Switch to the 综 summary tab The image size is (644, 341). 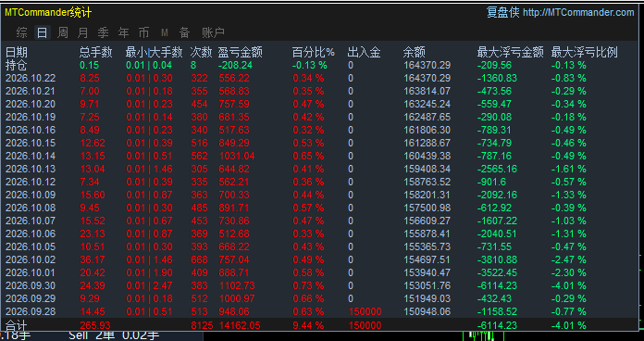tap(22, 32)
